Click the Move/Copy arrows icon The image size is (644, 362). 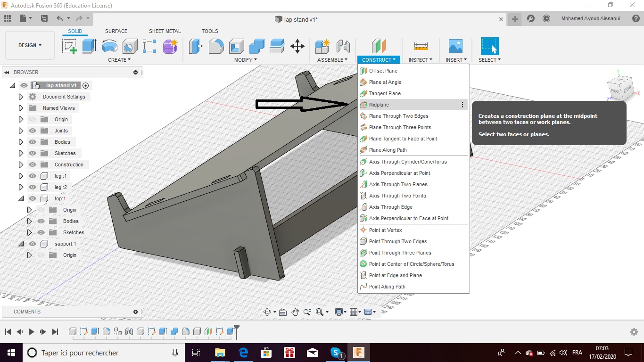pos(297,46)
